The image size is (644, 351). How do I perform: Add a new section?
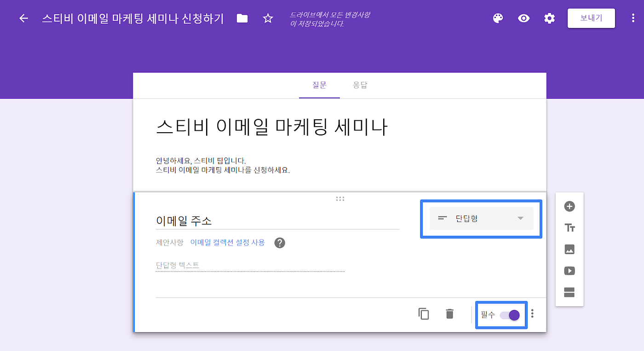point(569,292)
